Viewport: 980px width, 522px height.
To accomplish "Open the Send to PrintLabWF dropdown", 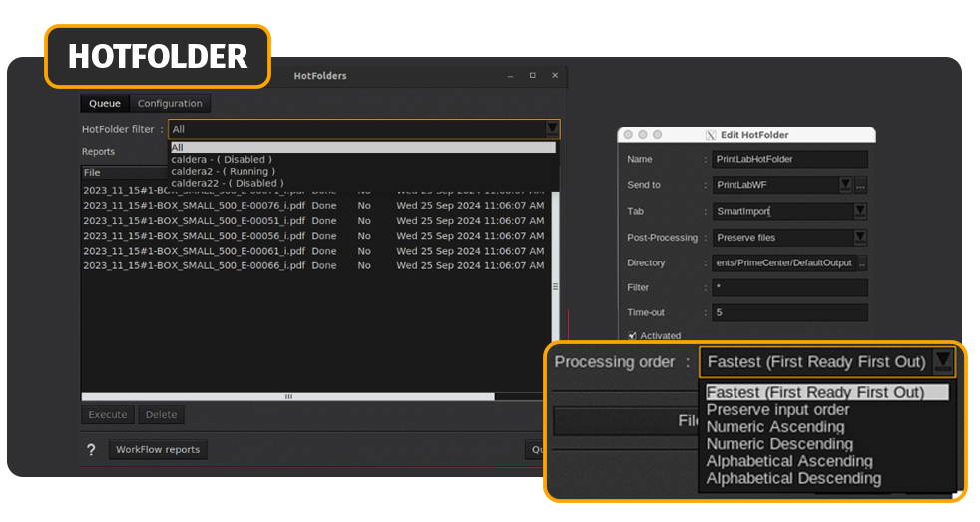I will pos(845,185).
